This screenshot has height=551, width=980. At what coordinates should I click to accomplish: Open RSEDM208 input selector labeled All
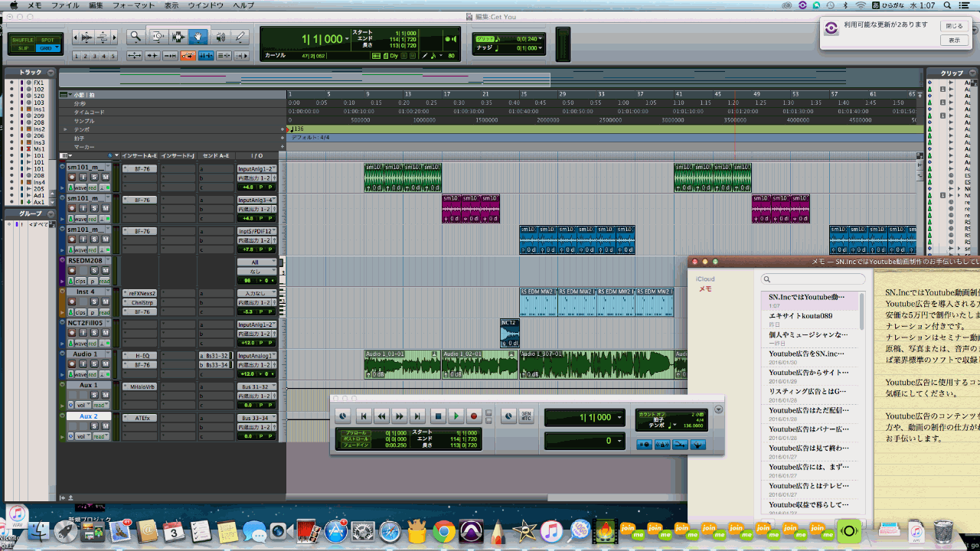click(x=256, y=262)
